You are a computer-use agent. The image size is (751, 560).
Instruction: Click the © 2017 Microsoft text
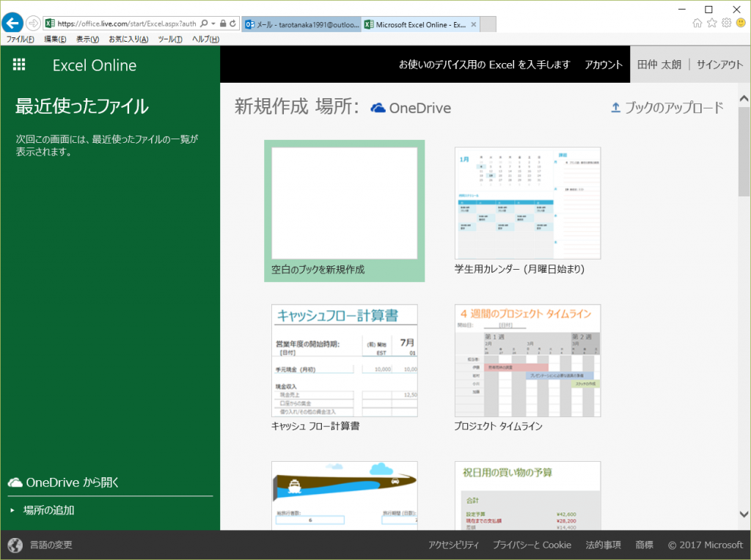(x=706, y=545)
